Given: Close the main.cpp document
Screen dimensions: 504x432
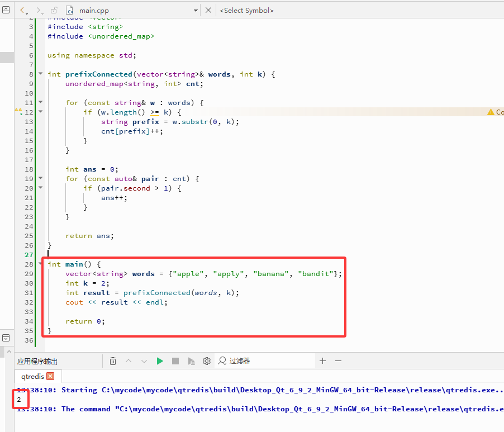Looking at the screenshot, I should coord(208,10).
